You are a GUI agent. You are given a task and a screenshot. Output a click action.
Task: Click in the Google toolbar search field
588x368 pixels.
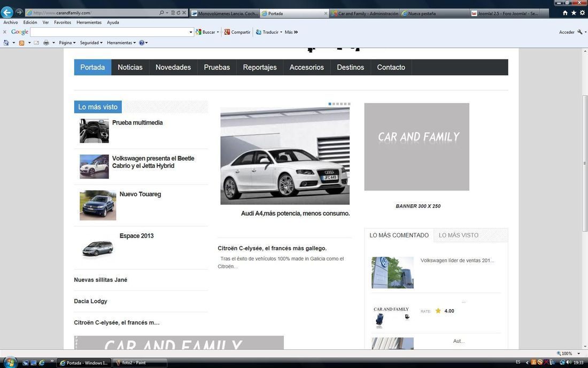tap(109, 32)
